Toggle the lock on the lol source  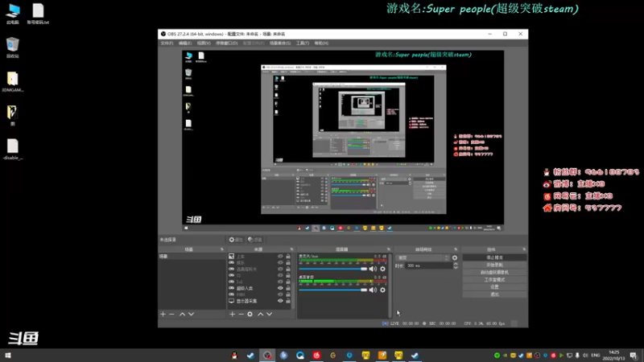288,282
